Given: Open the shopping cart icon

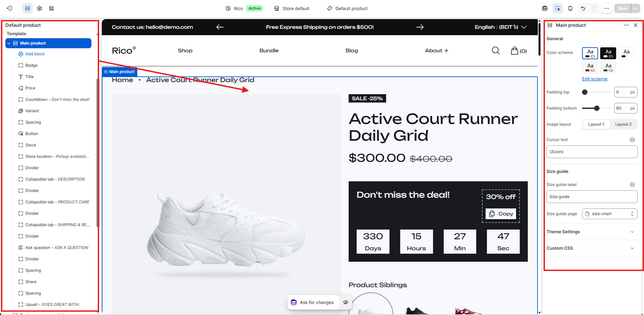Looking at the screenshot, I should point(519,51).
